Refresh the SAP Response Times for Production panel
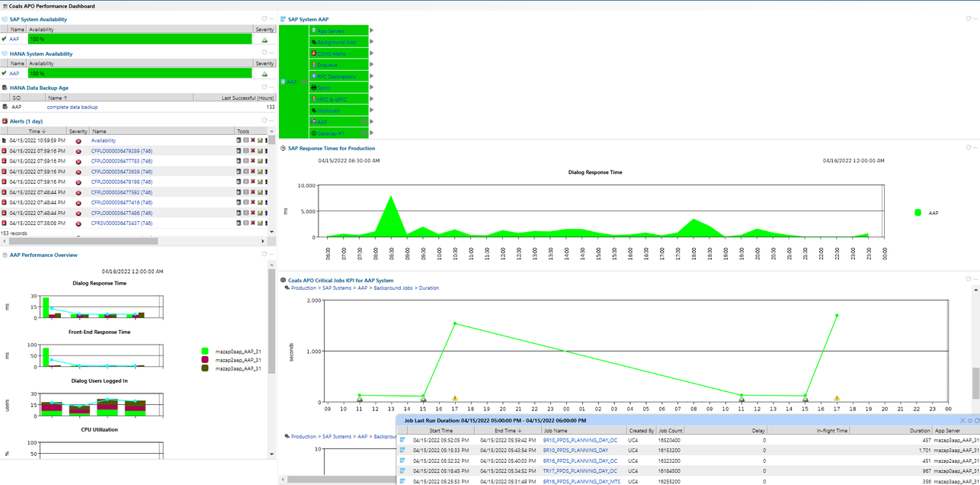 point(969,148)
